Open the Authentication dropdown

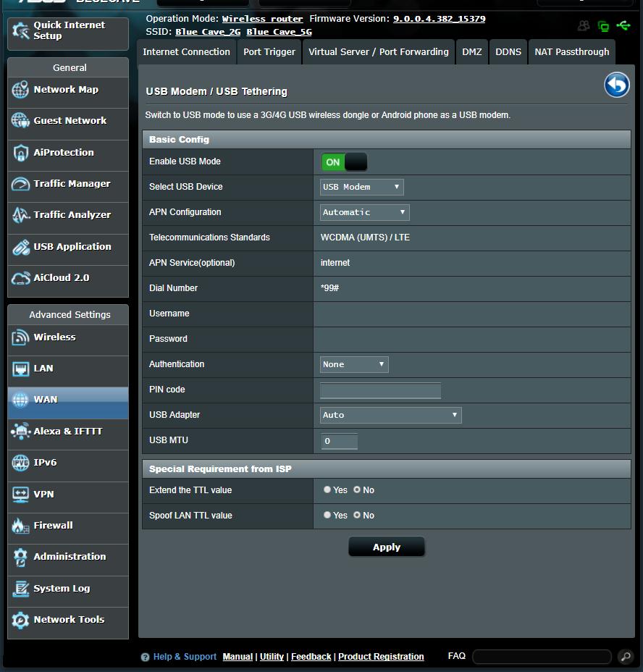(x=354, y=364)
